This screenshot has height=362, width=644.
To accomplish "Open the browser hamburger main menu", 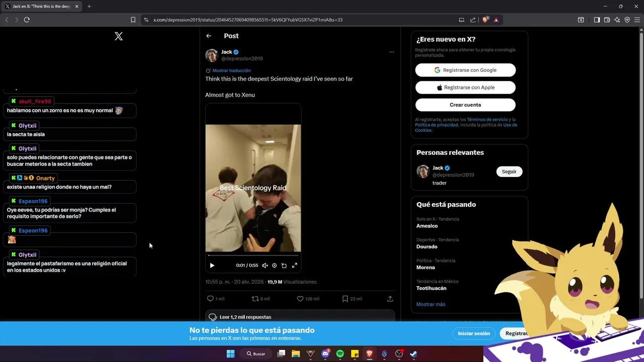I will pos(637,20).
